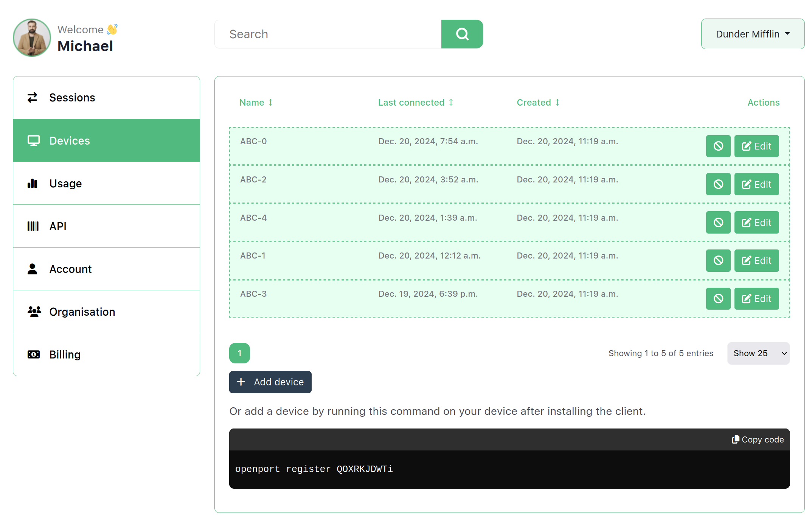Click the magnifier search button
812x522 pixels.
pyautogui.click(x=462, y=34)
